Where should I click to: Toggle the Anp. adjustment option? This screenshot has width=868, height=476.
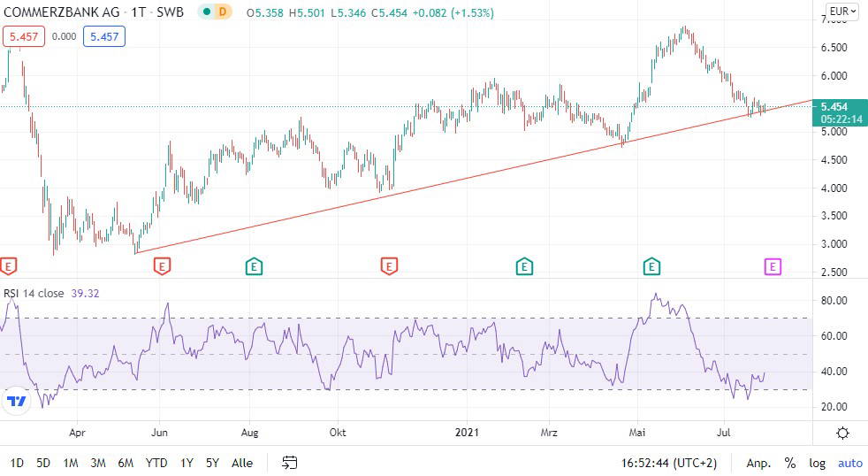click(758, 464)
